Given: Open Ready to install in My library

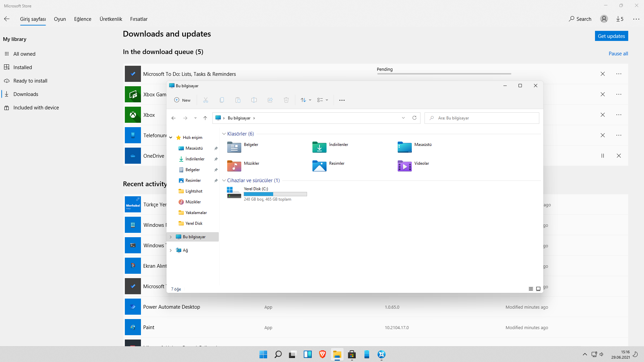Looking at the screenshot, I should 30,81.
